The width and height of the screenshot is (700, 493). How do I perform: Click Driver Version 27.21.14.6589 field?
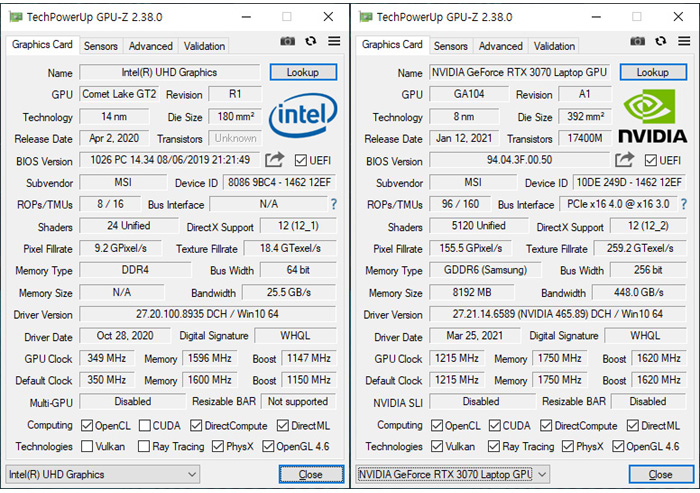coord(558,314)
